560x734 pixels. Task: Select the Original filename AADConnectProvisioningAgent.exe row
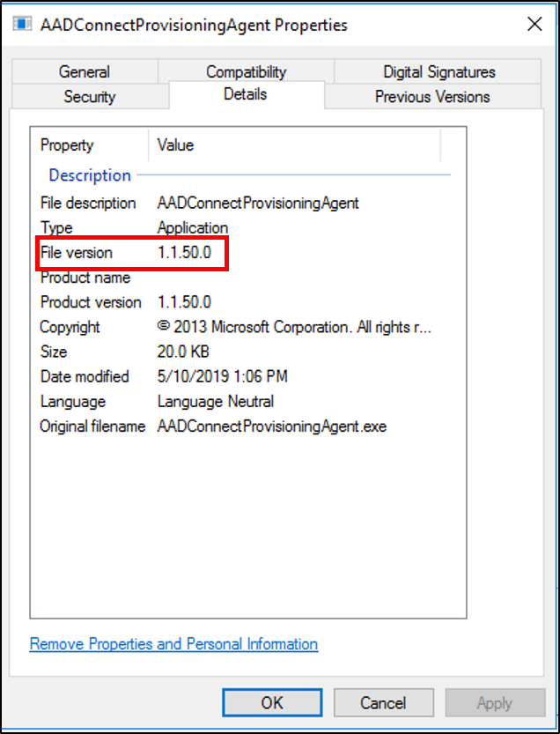pos(176,426)
